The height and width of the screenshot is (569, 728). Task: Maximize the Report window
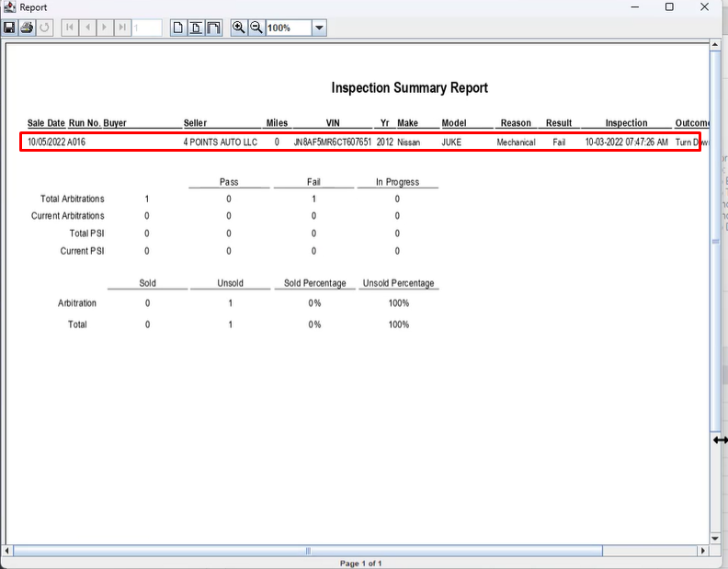(669, 7)
